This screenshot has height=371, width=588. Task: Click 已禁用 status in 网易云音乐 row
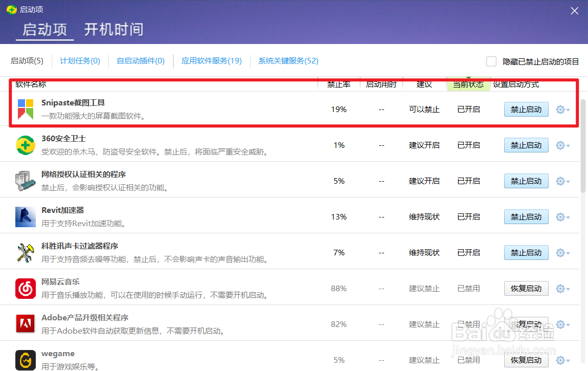click(x=468, y=289)
